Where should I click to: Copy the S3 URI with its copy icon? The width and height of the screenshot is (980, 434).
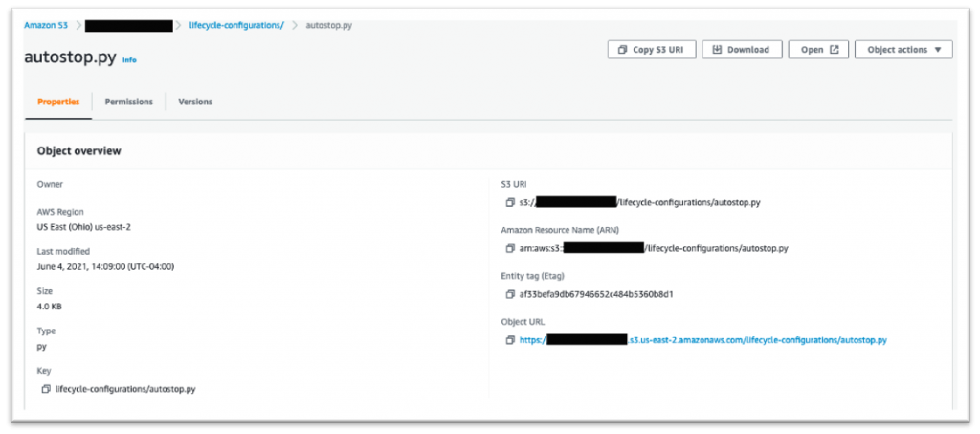click(510, 202)
